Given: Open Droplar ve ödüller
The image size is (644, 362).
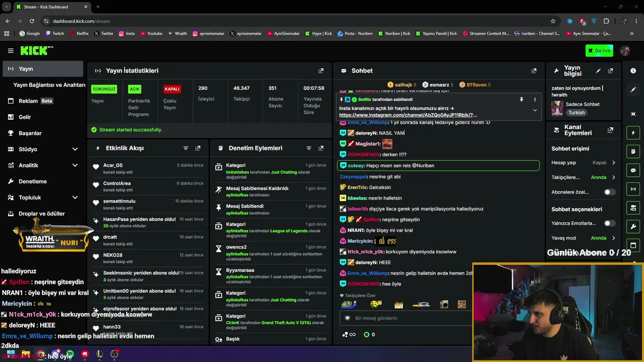Looking at the screenshot, I should point(43,214).
